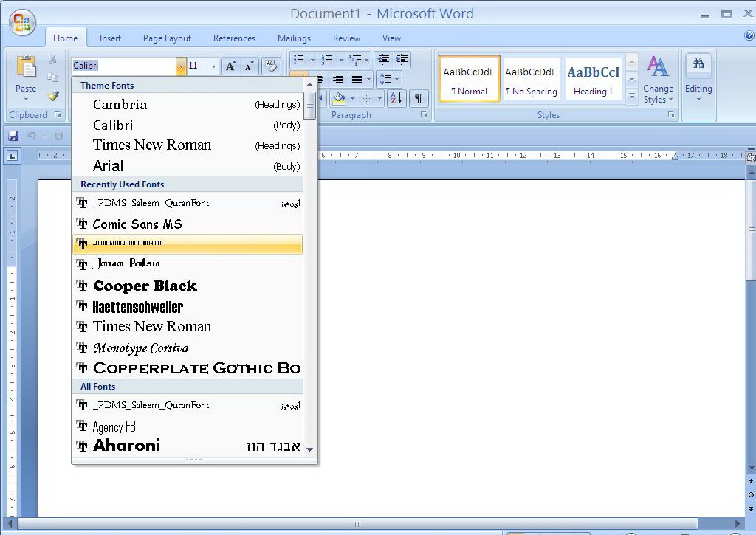Open the Mailings tab
The width and height of the screenshot is (756, 535).
[x=294, y=38]
